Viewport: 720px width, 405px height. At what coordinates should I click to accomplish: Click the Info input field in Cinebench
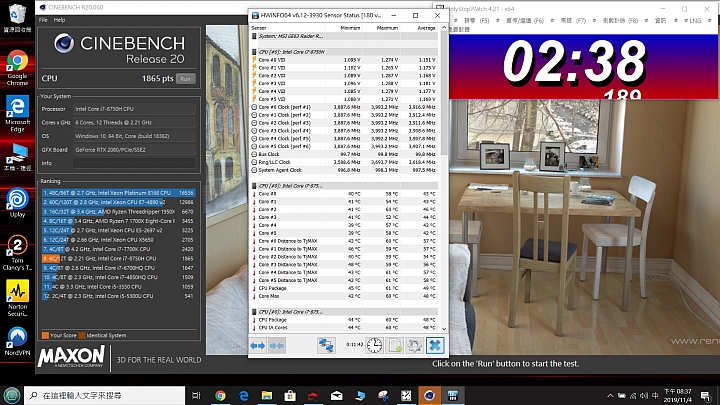point(135,163)
